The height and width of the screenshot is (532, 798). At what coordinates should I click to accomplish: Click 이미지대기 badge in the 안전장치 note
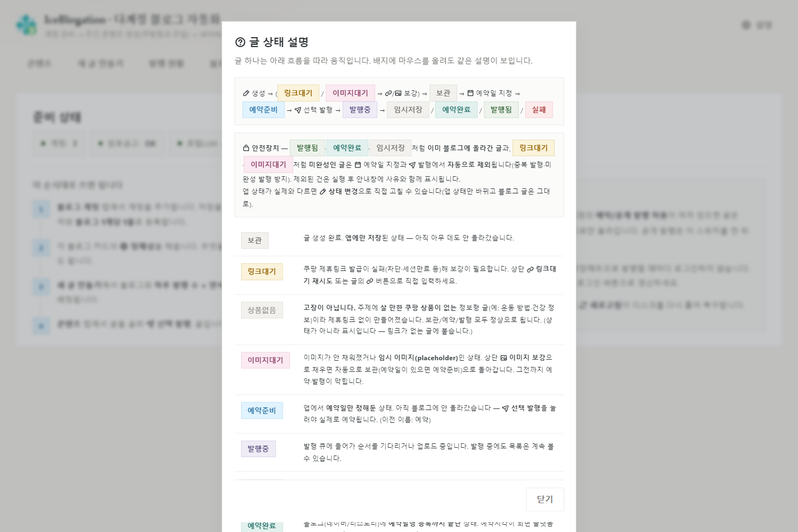pyautogui.click(x=268, y=165)
